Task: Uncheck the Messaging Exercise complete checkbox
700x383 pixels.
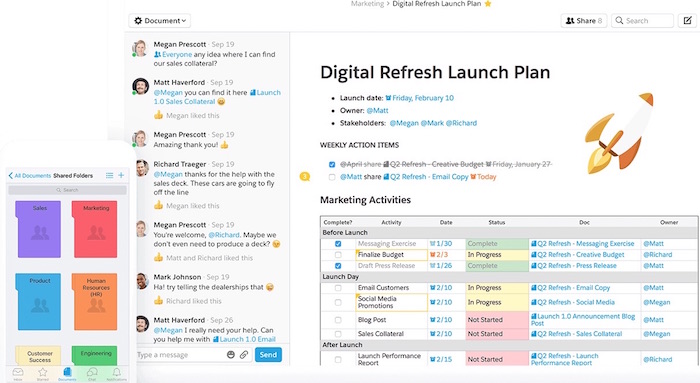Action: 338,244
